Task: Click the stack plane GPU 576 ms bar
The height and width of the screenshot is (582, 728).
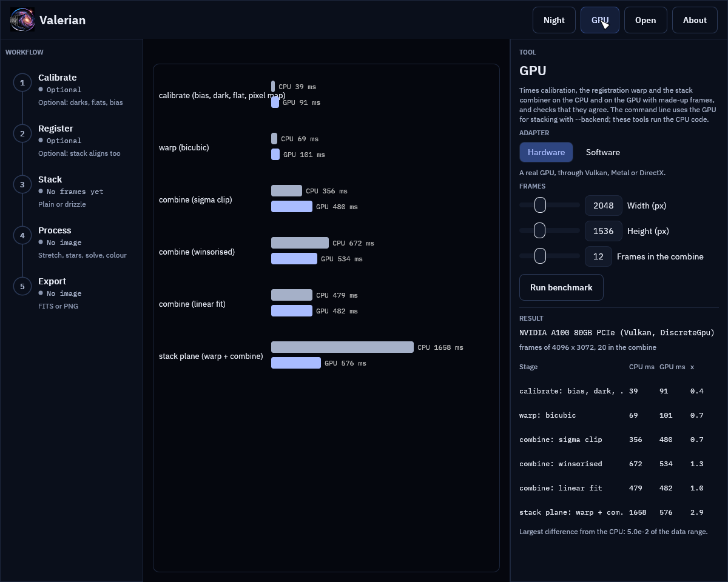Action: pos(296,363)
